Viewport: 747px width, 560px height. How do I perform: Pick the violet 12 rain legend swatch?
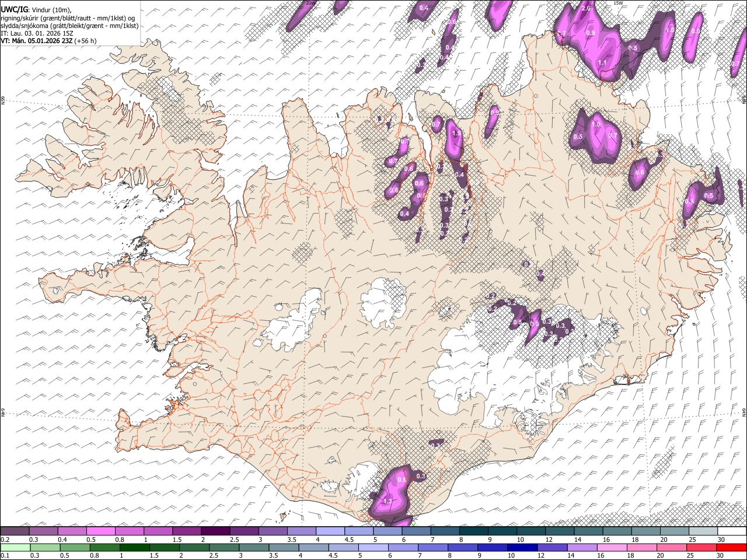552,547
